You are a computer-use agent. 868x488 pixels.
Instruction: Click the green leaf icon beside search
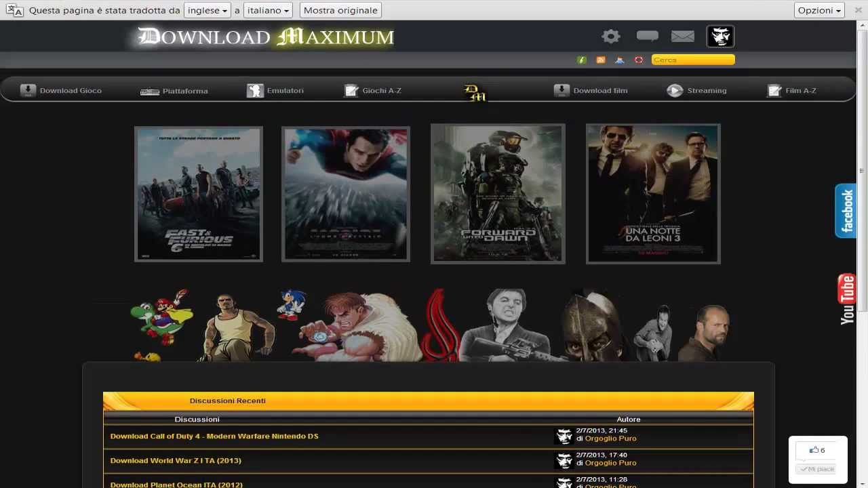pos(582,60)
